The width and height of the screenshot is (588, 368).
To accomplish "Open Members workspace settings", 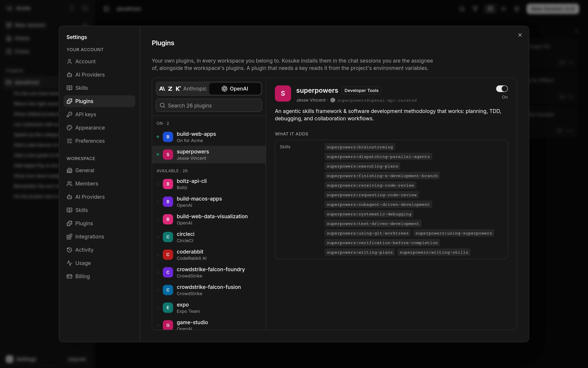I will point(99,183).
